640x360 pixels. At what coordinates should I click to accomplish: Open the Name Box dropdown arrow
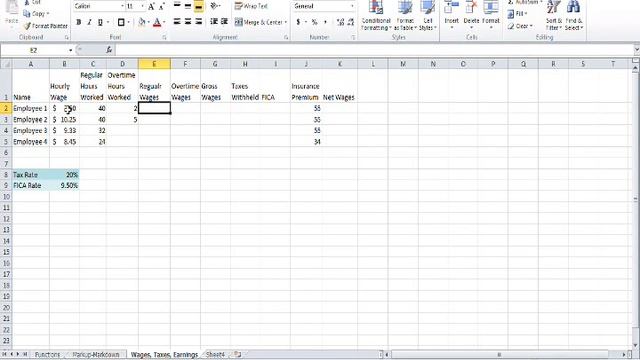[x=70, y=50]
